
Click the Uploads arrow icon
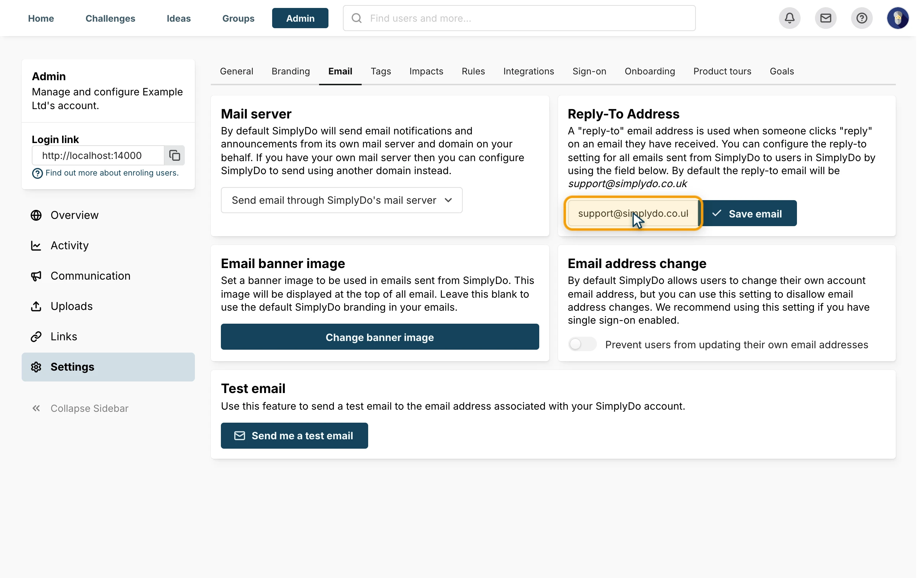coord(36,306)
